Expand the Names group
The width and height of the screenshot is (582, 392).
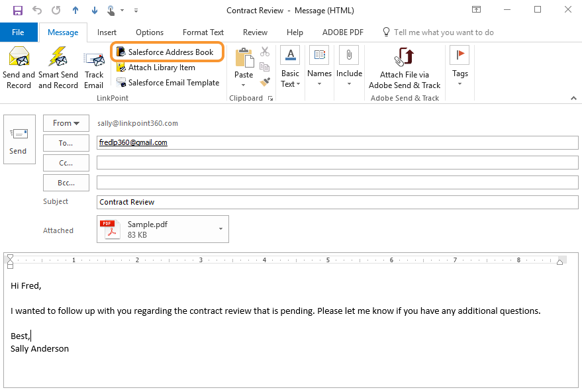[319, 67]
